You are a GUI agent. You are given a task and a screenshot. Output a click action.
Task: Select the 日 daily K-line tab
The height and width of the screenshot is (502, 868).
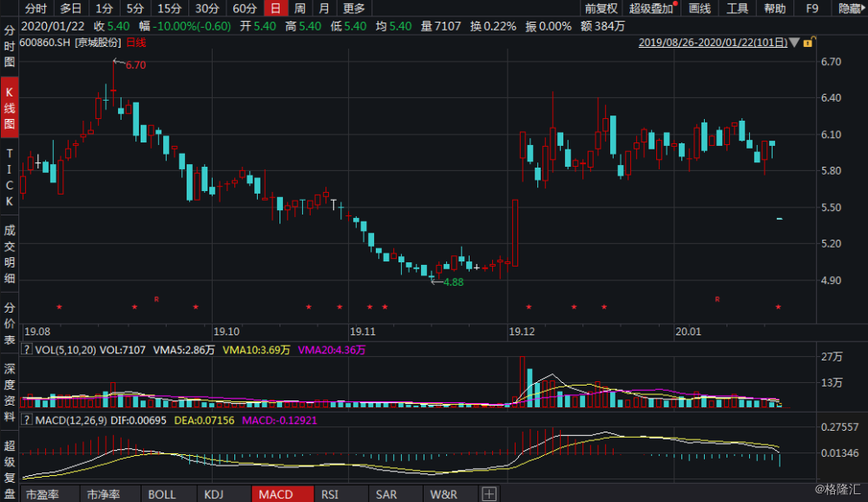point(275,9)
